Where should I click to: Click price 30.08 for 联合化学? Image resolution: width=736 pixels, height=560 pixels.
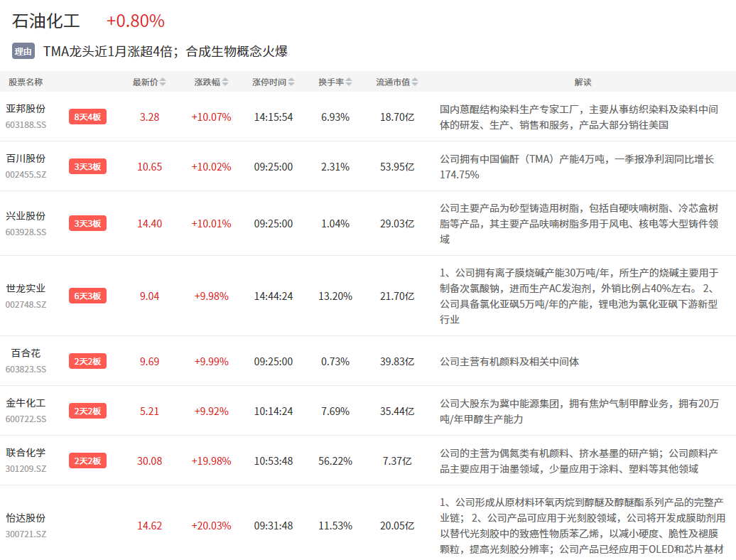click(x=150, y=461)
